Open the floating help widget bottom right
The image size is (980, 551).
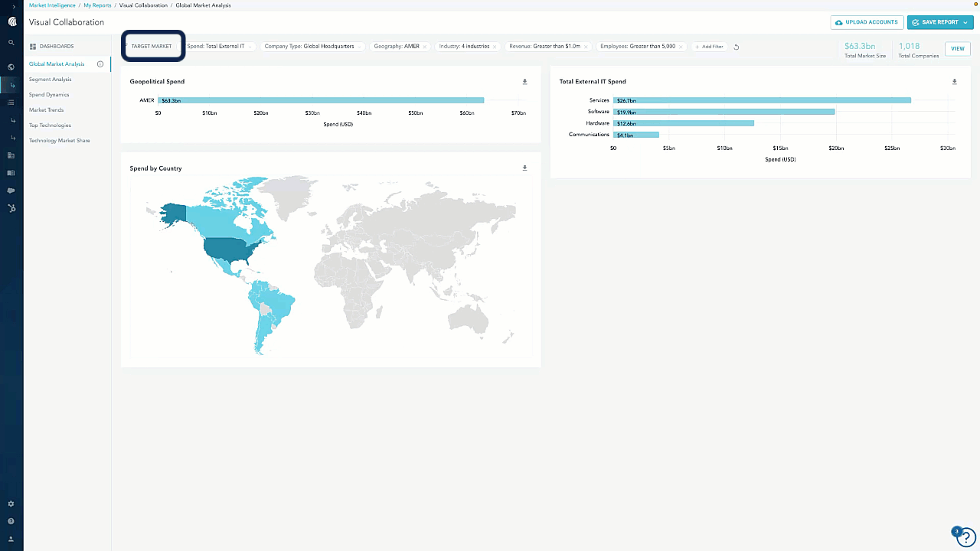(x=965, y=537)
